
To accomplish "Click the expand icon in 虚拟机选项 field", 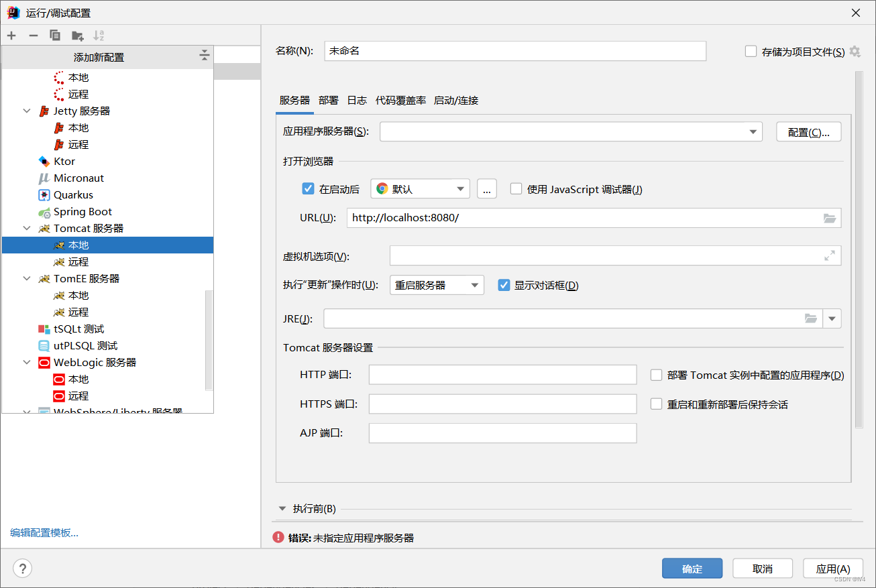I will (x=830, y=255).
